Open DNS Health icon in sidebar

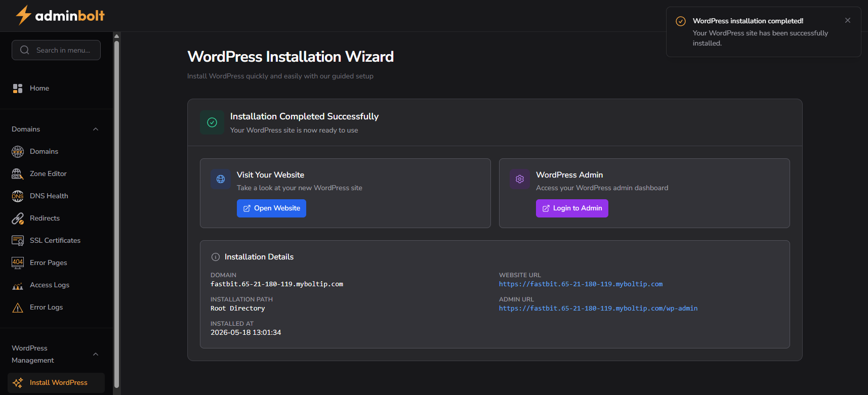point(18,196)
